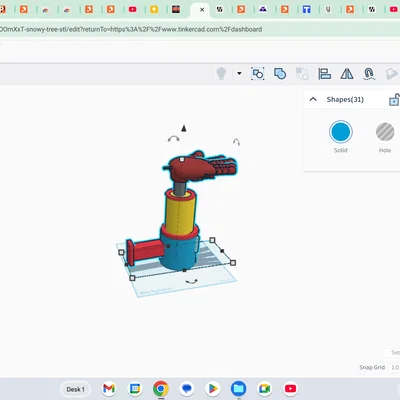Close the active browser tab
Viewport: 400px width, 400px height.
coord(202,10)
